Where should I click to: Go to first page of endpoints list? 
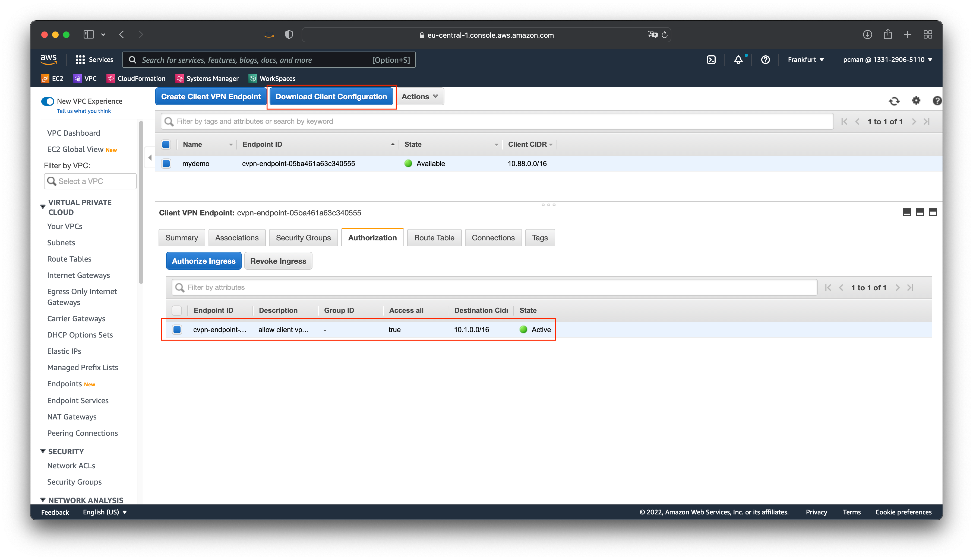[844, 122]
